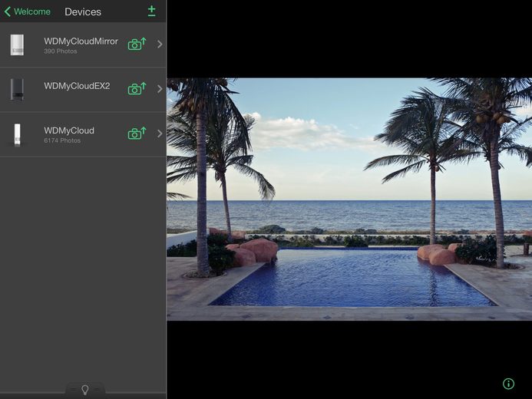Tap the beach pool photo preview
The width and height of the screenshot is (532, 399).
click(x=349, y=199)
